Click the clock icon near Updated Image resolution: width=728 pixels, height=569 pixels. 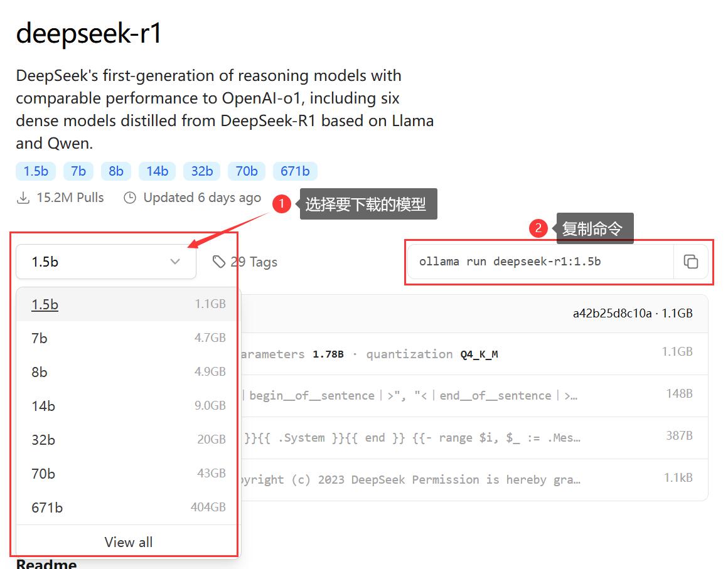click(130, 198)
